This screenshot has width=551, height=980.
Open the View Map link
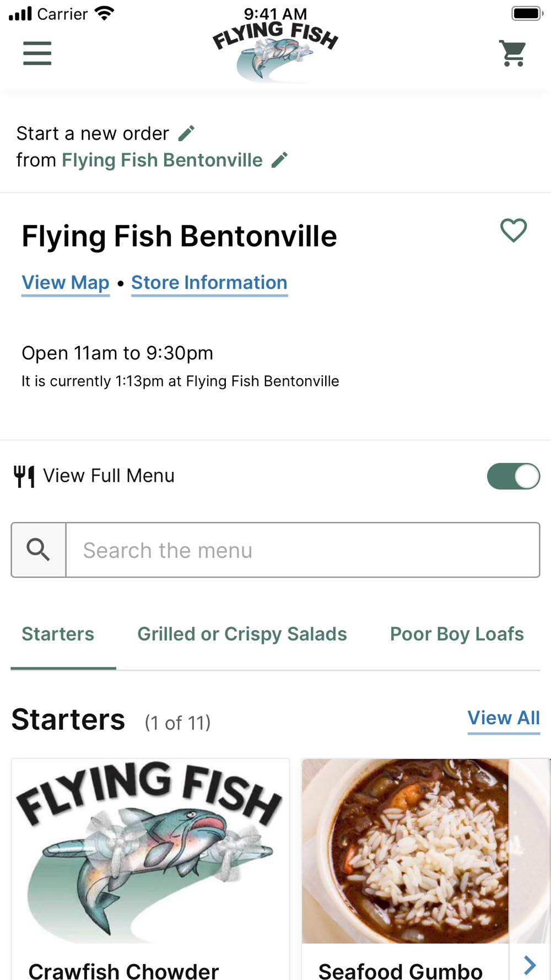pos(66,283)
